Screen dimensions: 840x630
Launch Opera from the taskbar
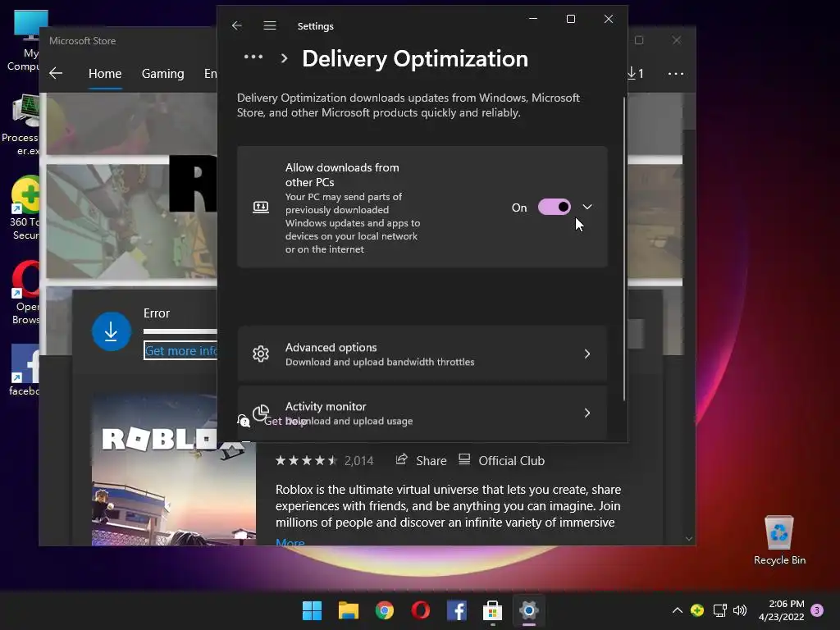421,610
